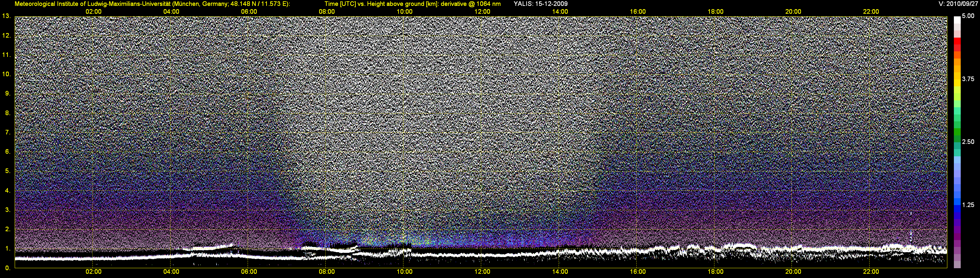Click the 10:00 label on the lower time axis

(404, 272)
